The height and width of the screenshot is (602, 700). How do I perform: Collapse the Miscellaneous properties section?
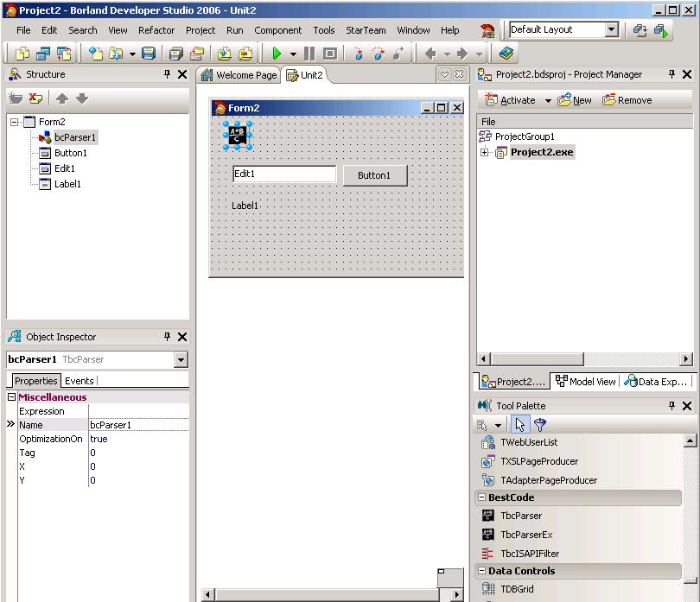point(12,397)
